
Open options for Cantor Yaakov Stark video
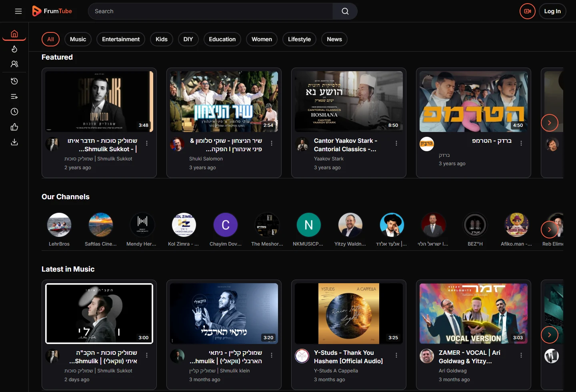396,143
